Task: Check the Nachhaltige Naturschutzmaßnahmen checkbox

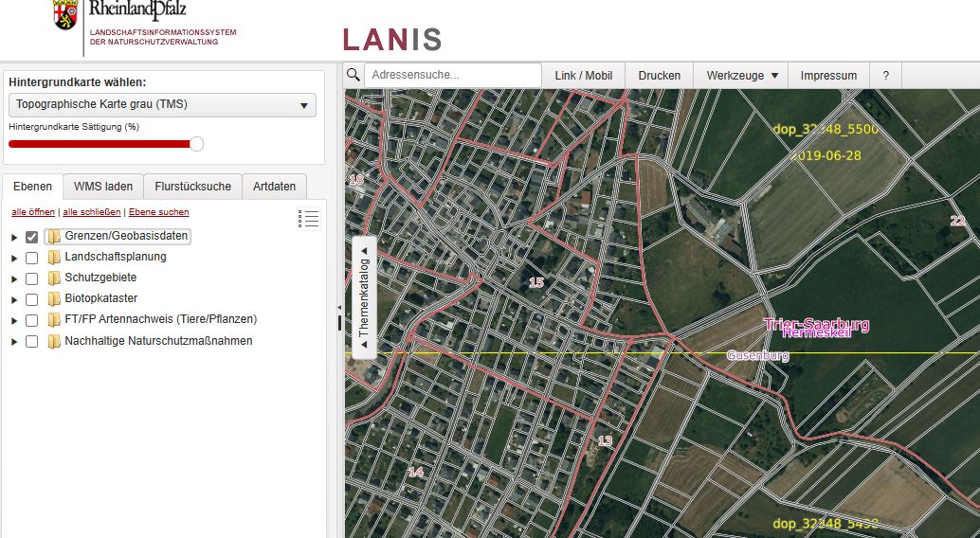Action: pos(31,341)
